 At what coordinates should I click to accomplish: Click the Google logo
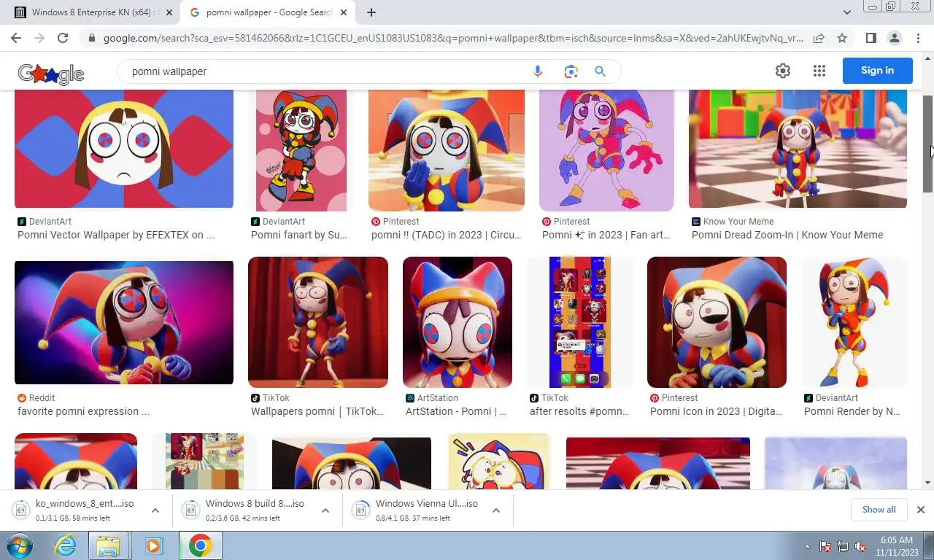(51, 72)
